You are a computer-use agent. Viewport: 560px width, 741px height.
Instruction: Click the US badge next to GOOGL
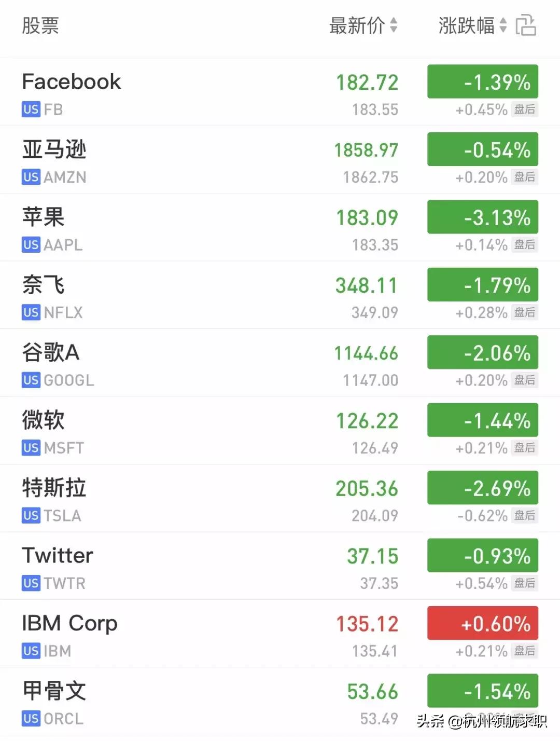pos(31,380)
